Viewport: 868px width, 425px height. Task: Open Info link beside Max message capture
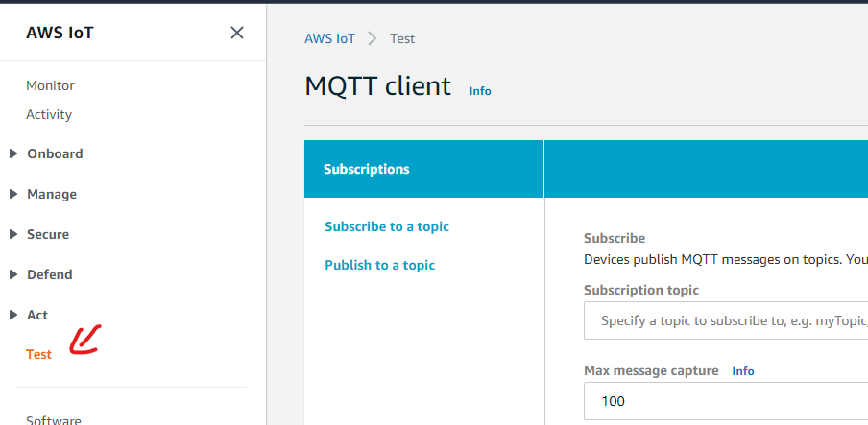tap(743, 371)
